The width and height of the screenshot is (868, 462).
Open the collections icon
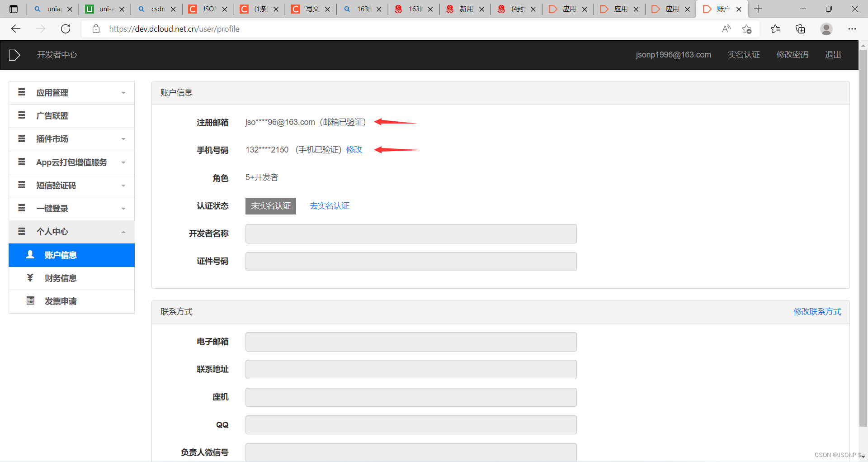(800, 29)
